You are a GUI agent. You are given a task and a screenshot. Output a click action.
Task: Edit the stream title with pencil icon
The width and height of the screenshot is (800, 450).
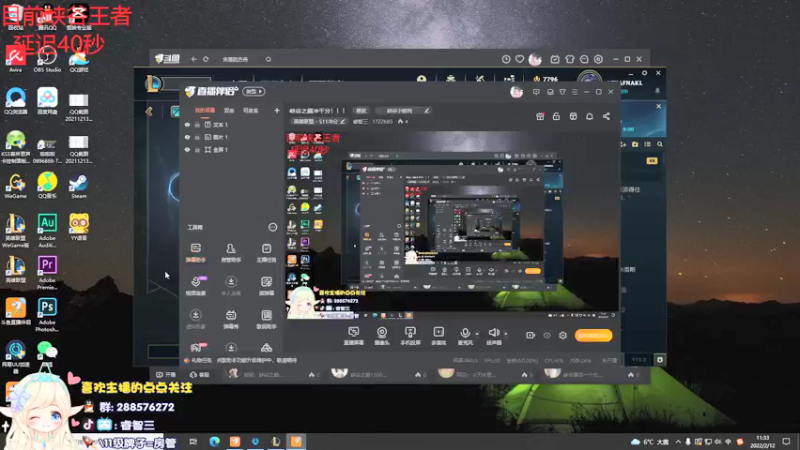point(426,110)
